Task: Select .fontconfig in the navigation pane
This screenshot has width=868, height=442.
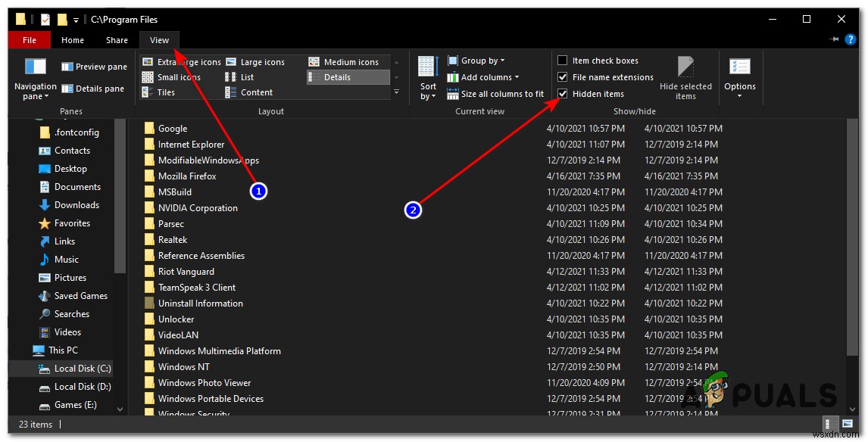Action: (69, 132)
